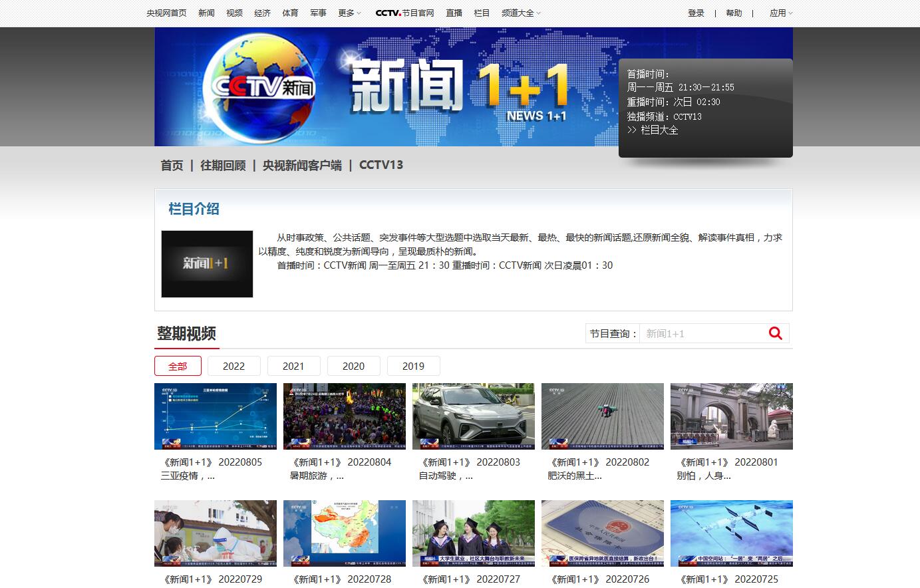Screen dimensions: 920x588
Task: Click the 《新闻1+1》20220725 title link
Action: (x=728, y=579)
